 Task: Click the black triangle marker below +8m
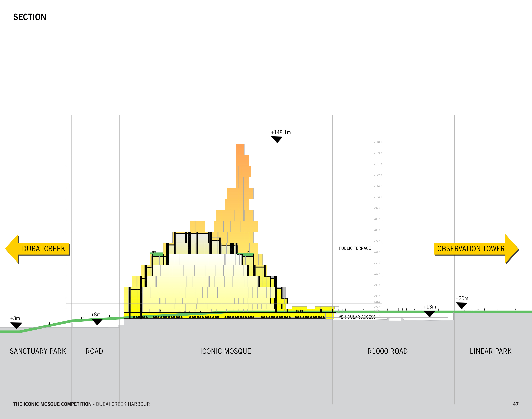coord(97,322)
